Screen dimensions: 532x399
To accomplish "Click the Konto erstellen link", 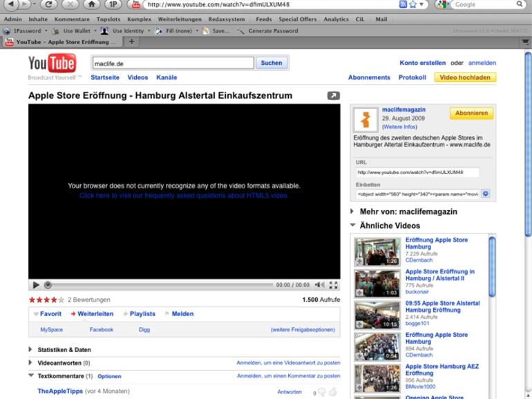I will point(422,63).
